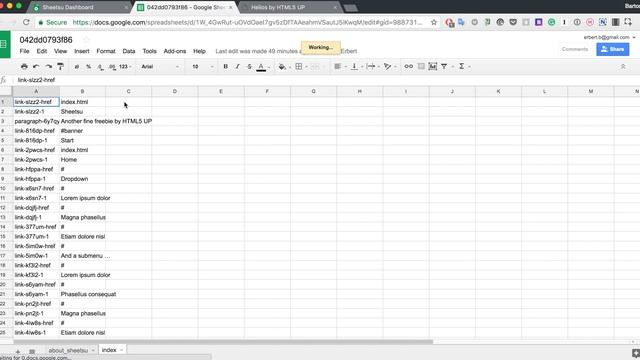
Task: Click the Google Translate extension icon
Action: point(461,22)
